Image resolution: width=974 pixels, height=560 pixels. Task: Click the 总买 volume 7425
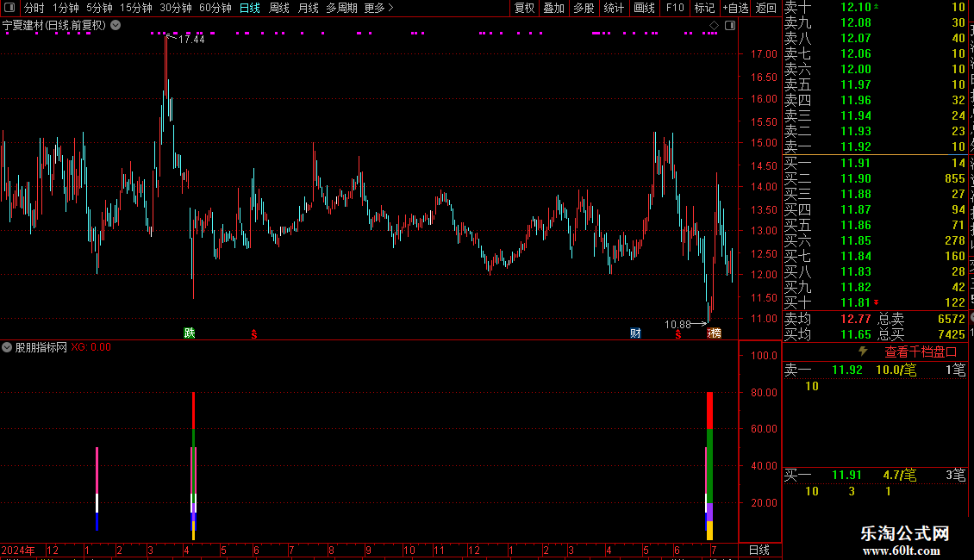pyautogui.click(x=952, y=334)
